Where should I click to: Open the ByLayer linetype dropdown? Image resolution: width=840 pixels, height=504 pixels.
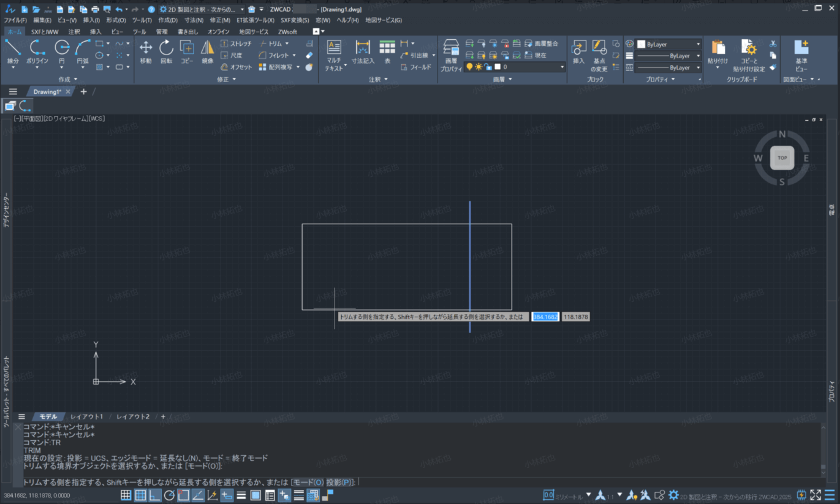coord(668,67)
